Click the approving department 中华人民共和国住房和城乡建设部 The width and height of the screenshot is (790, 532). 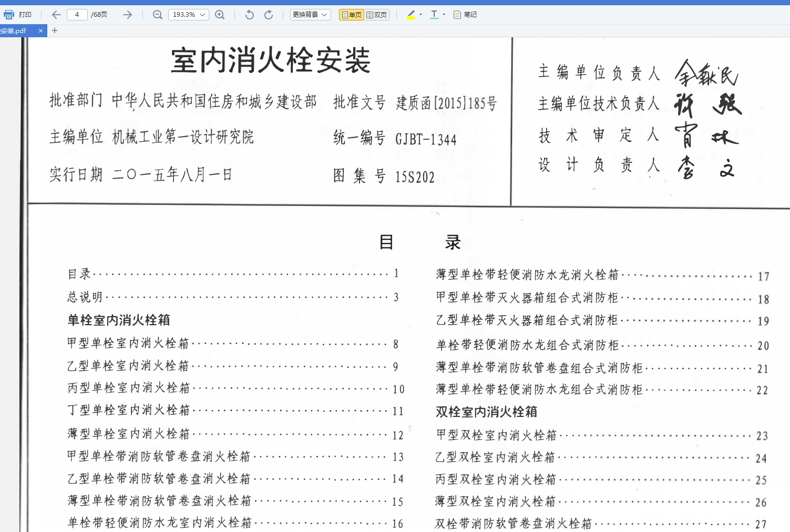(x=214, y=101)
